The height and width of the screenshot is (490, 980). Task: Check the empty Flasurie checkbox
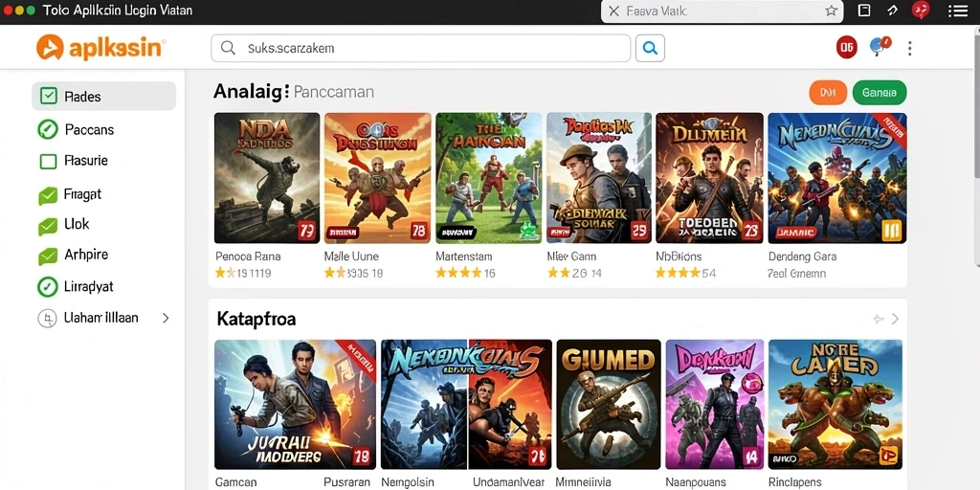(x=48, y=161)
